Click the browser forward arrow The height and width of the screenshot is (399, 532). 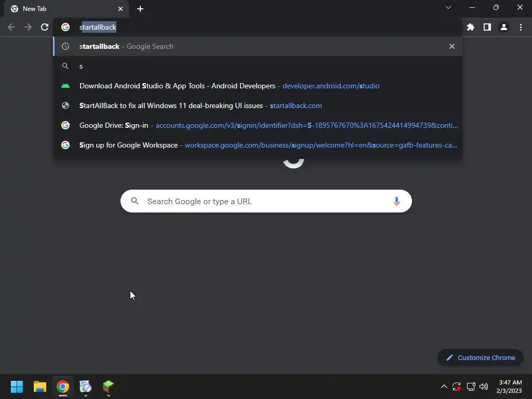(28, 27)
